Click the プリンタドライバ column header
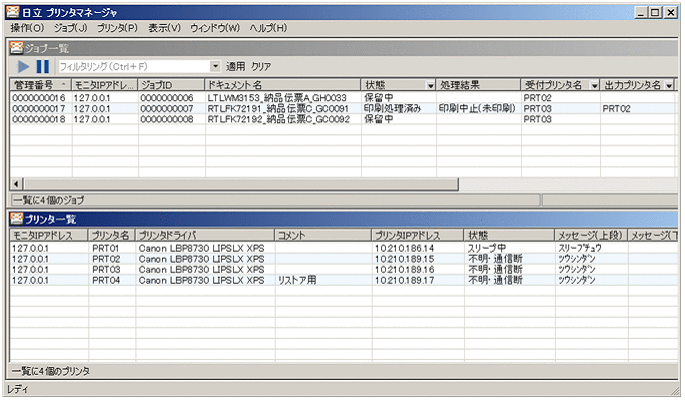 [205, 235]
